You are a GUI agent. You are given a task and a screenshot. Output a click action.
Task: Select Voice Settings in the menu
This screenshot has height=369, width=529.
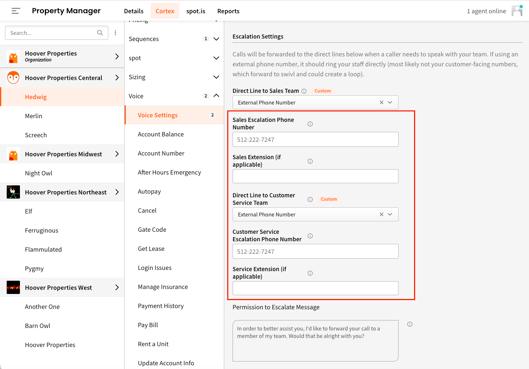pyautogui.click(x=174, y=115)
